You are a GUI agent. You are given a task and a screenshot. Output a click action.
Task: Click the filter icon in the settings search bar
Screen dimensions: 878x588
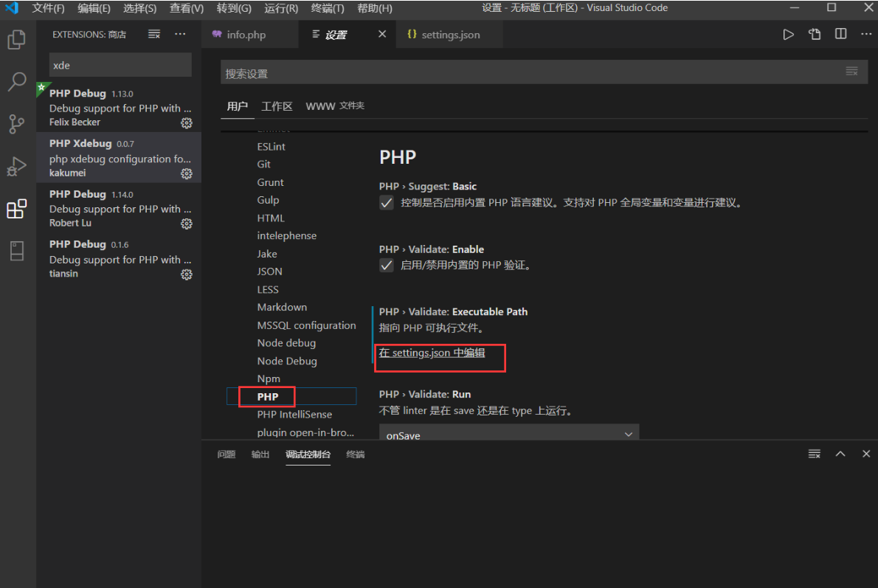click(x=851, y=72)
